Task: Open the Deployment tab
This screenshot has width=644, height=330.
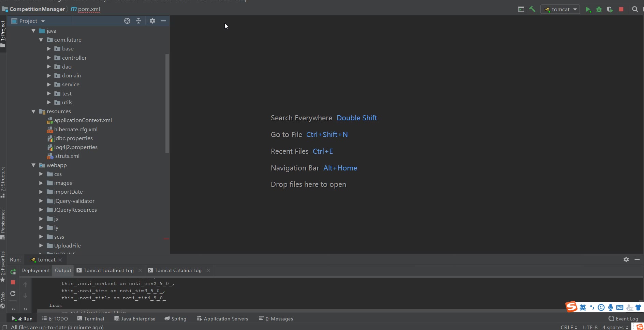Action: (x=35, y=270)
